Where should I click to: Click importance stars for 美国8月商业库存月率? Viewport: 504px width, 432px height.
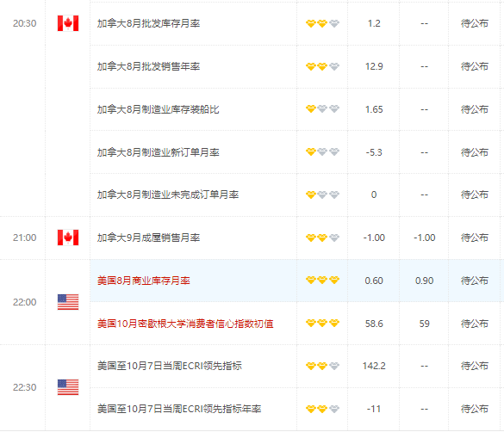click(x=322, y=281)
